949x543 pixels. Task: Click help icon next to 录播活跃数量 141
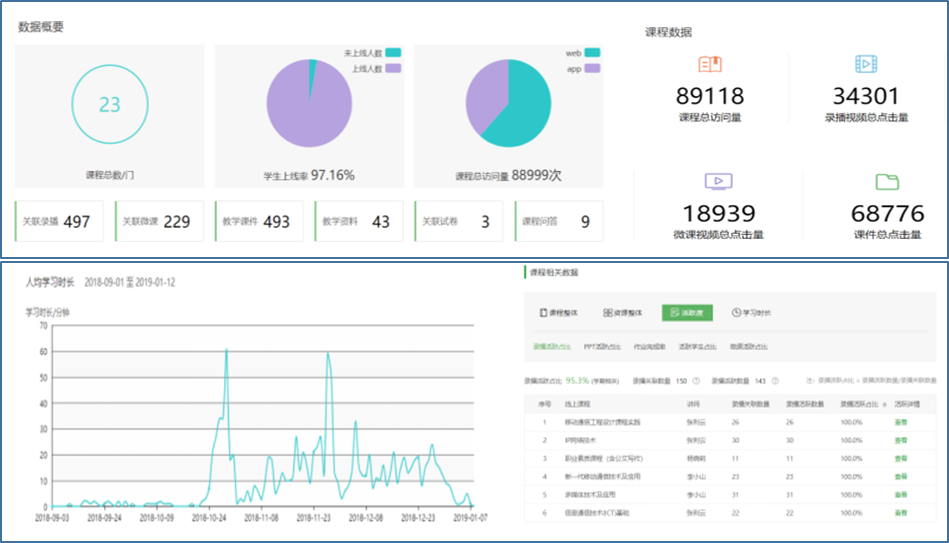(x=777, y=381)
